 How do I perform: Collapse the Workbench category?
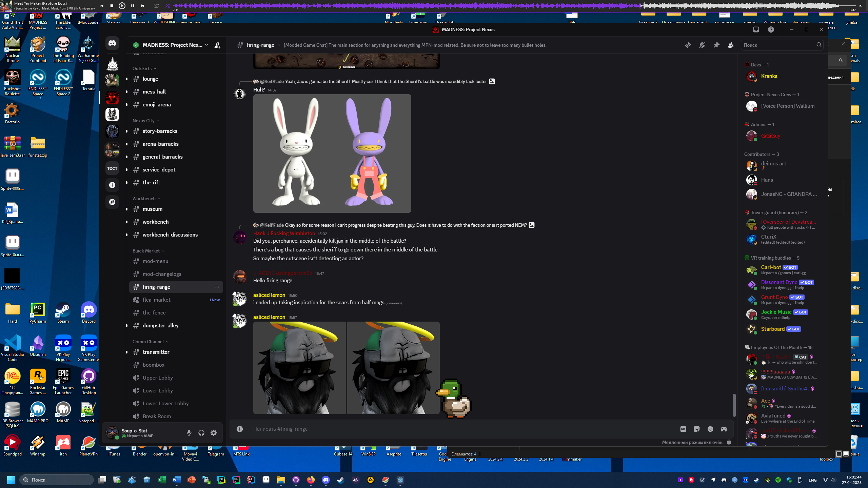pos(146,199)
